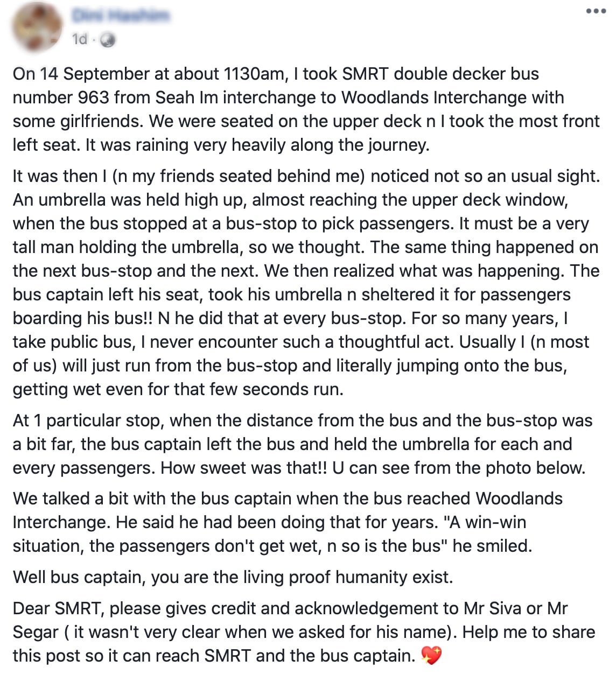The width and height of the screenshot is (616, 674).
Task: Open the post via the 1d timestamp
Action: 79,39
